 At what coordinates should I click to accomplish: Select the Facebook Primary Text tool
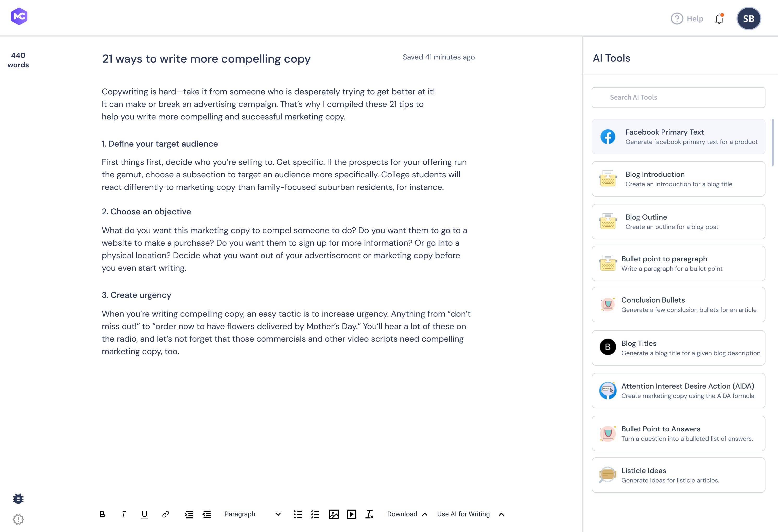click(678, 136)
